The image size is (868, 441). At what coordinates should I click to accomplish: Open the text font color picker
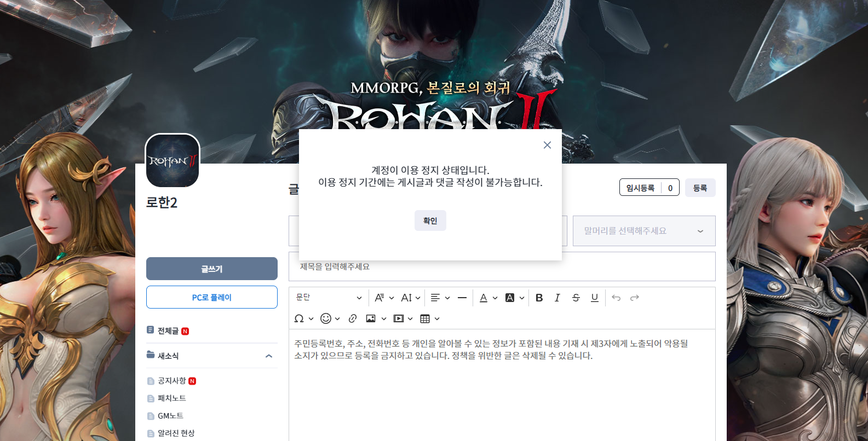pos(484,298)
